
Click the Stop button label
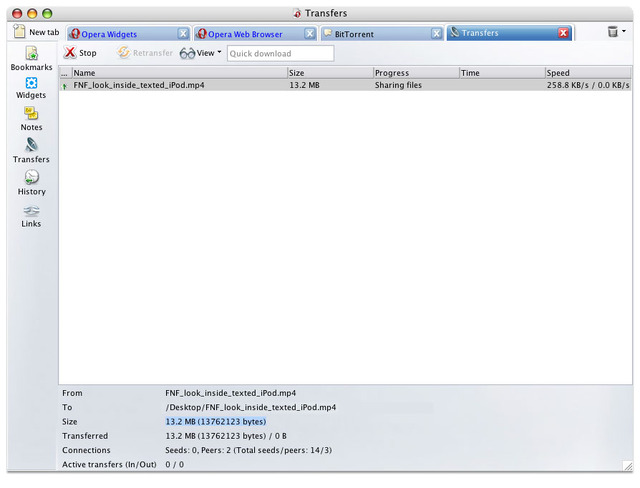88,53
